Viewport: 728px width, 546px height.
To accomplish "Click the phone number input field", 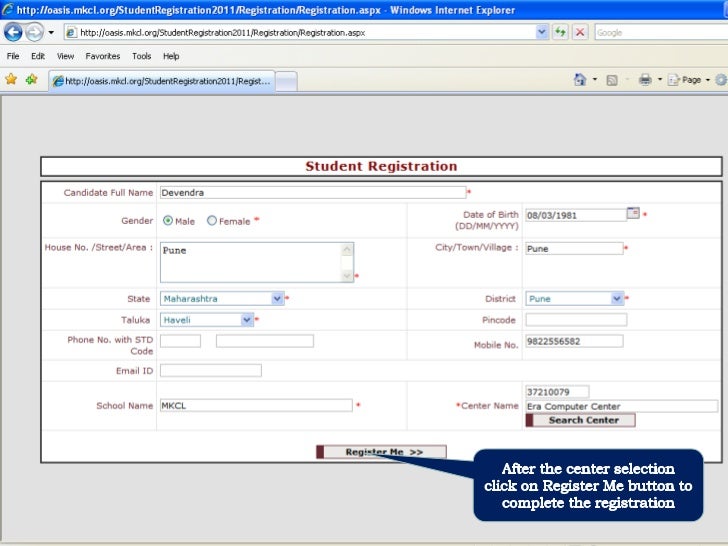I will click(265, 341).
